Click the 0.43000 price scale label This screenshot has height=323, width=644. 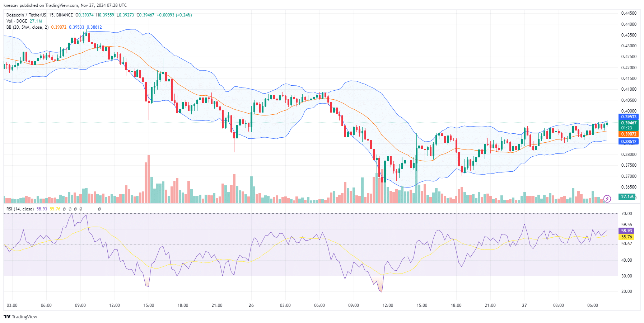[x=629, y=46]
